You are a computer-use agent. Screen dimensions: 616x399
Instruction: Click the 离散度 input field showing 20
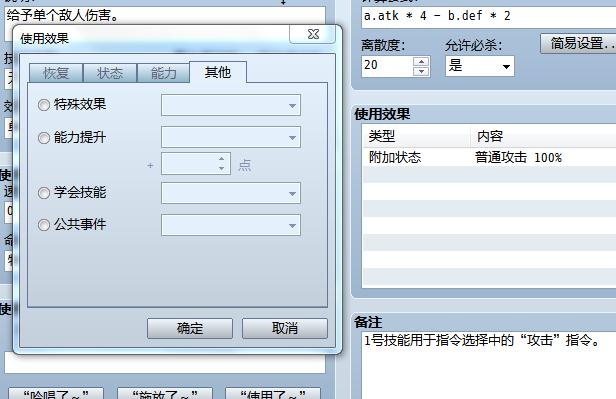[387, 66]
